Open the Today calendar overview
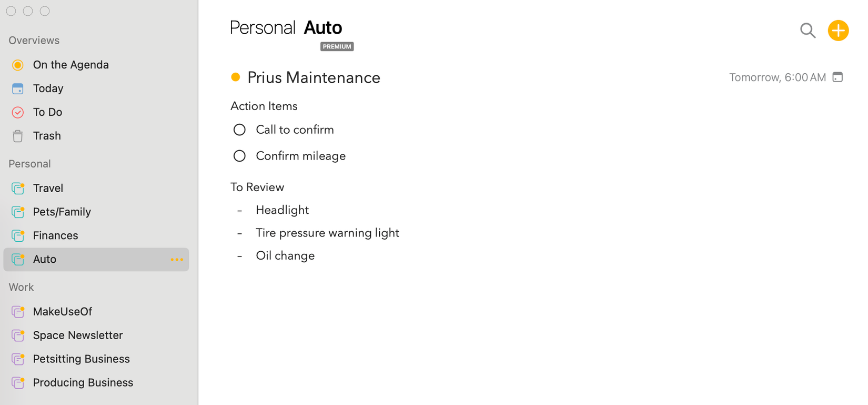This screenshot has width=868, height=405. point(48,88)
